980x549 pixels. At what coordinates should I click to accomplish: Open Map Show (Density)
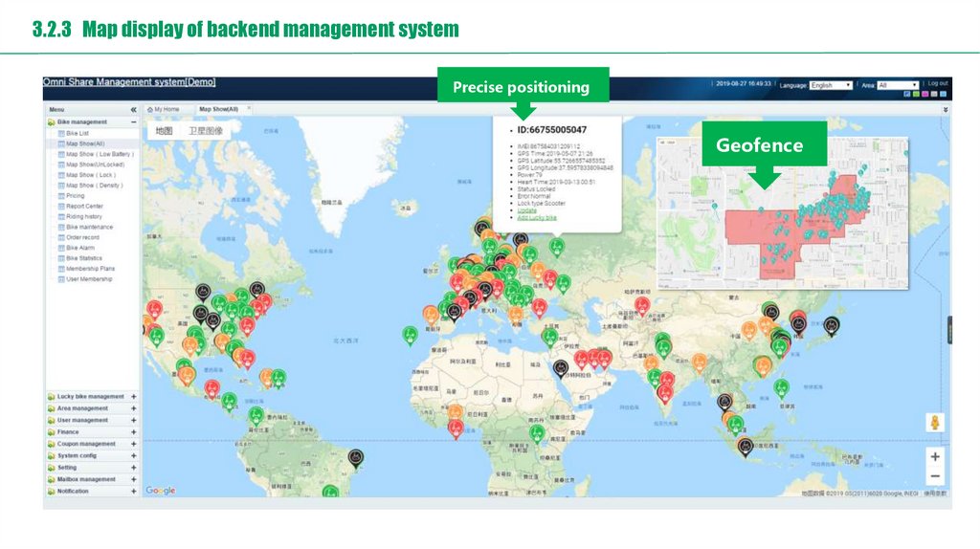(x=95, y=186)
